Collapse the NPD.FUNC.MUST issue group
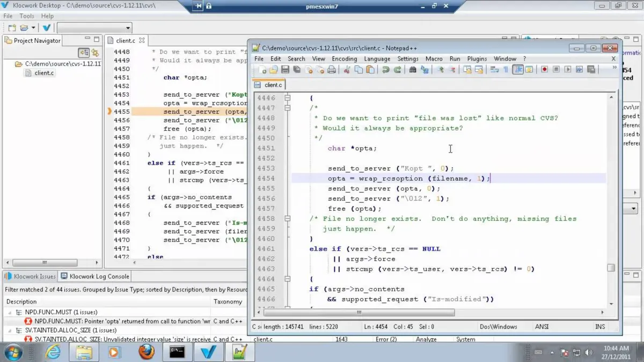Image resolution: width=644 pixels, height=362 pixels. click(10, 312)
